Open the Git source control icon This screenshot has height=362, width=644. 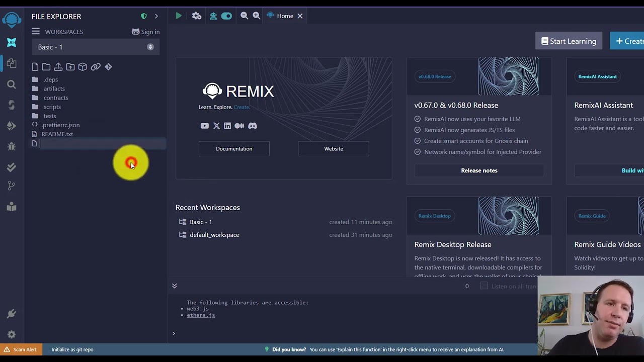(x=12, y=186)
